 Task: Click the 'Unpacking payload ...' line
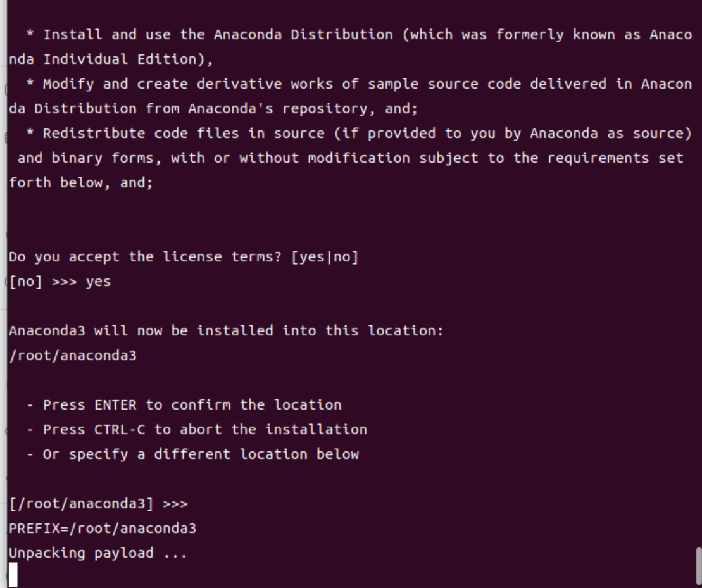tap(98, 553)
